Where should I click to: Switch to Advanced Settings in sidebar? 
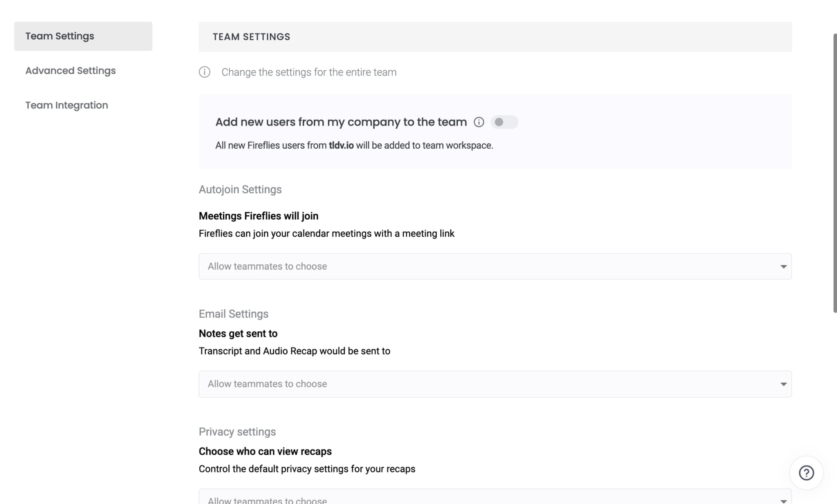71,71
